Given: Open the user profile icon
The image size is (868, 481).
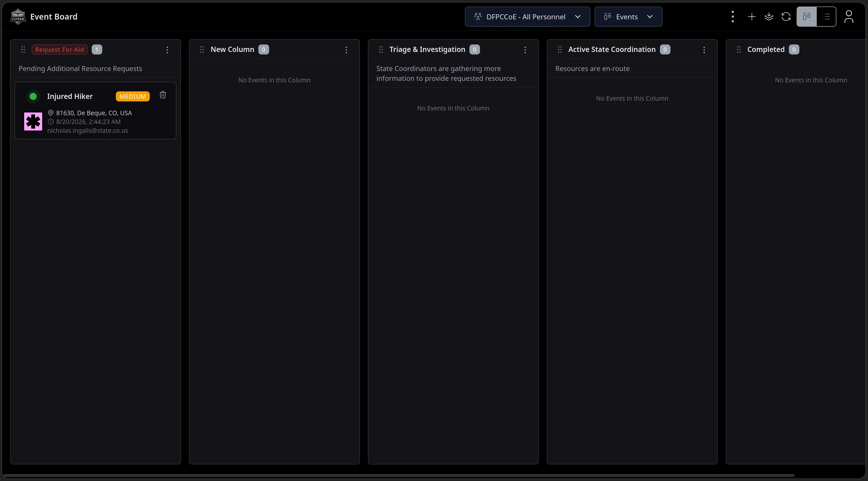Looking at the screenshot, I should point(848,17).
